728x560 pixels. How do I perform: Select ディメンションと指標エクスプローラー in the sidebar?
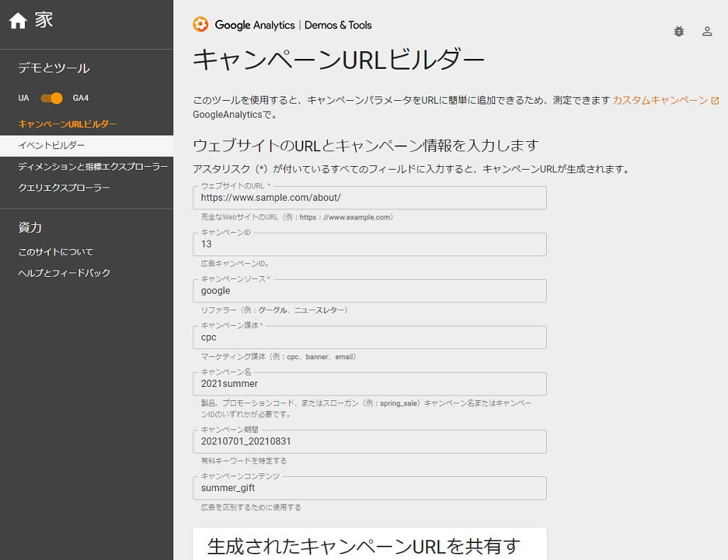pos(92,166)
